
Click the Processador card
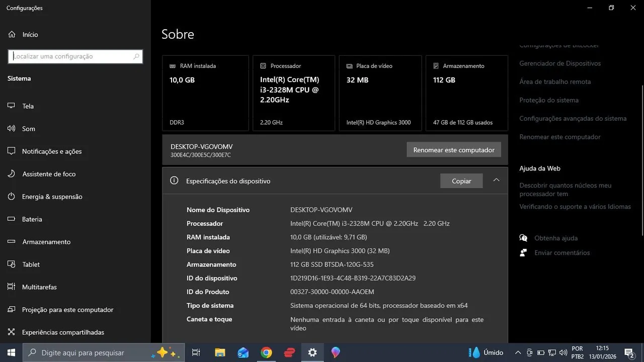point(294,93)
